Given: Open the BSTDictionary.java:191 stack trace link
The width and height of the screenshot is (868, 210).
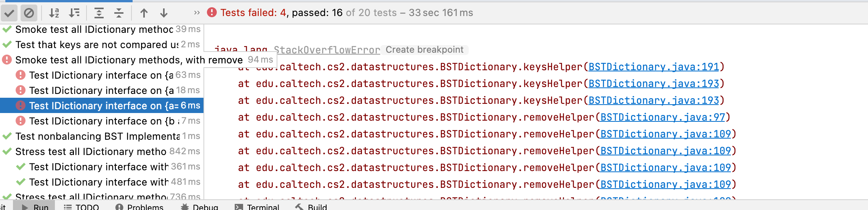Looking at the screenshot, I should (x=653, y=67).
